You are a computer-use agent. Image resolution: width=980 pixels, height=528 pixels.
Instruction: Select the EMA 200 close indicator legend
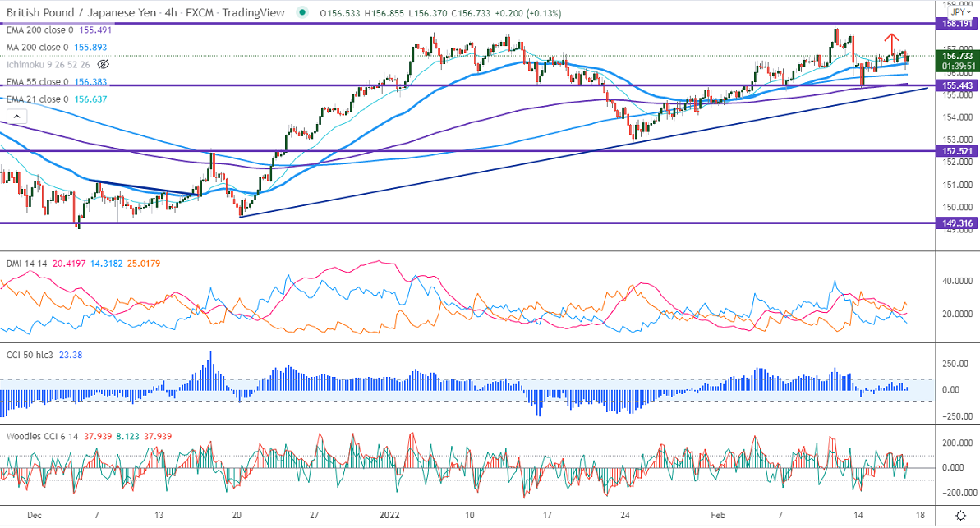point(41,30)
